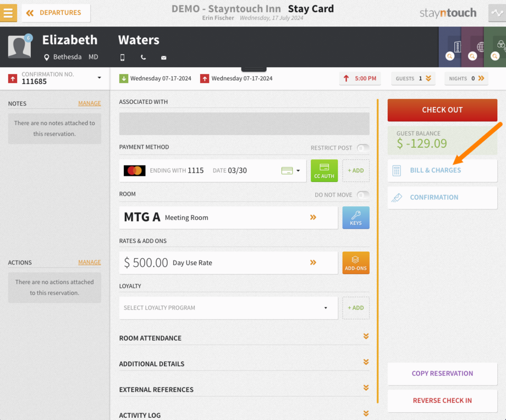Click the email envelope icon
Image resolution: width=506 pixels, height=420 pixels.
tap(163, 58)
